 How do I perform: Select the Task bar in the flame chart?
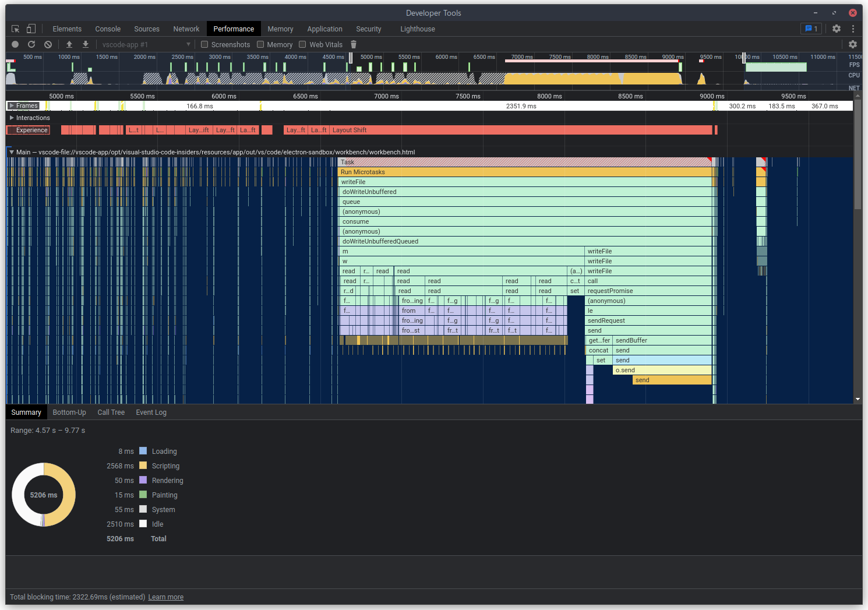tap(525, 162)
